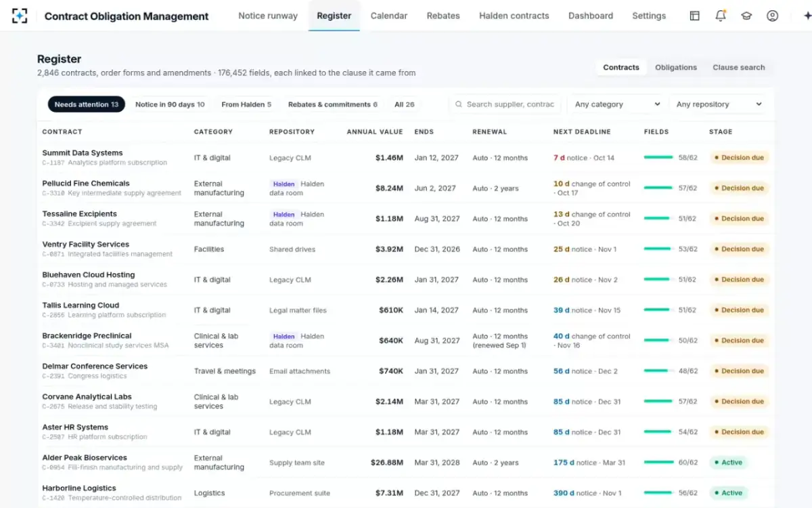Screen dimensions: 812x508
Task: Open the learning center graduation cap icon
Action: [746, 16]
